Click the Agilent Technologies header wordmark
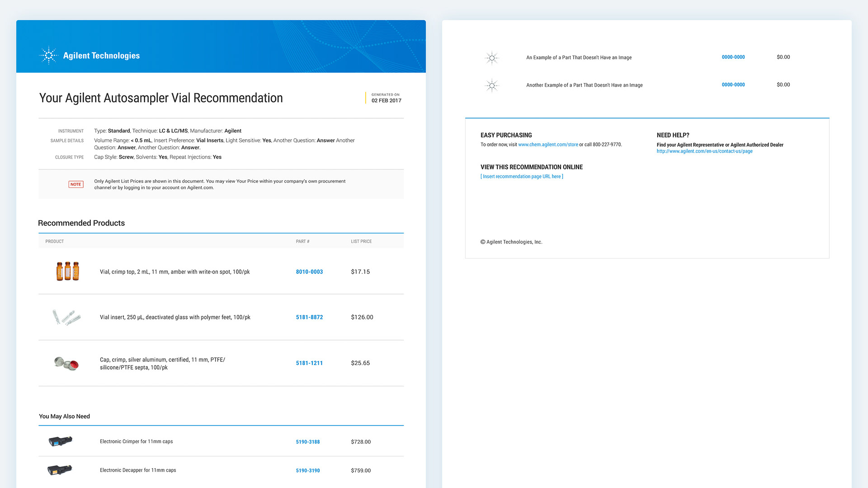This screenshot has width=868, height=488. [101, 56]
